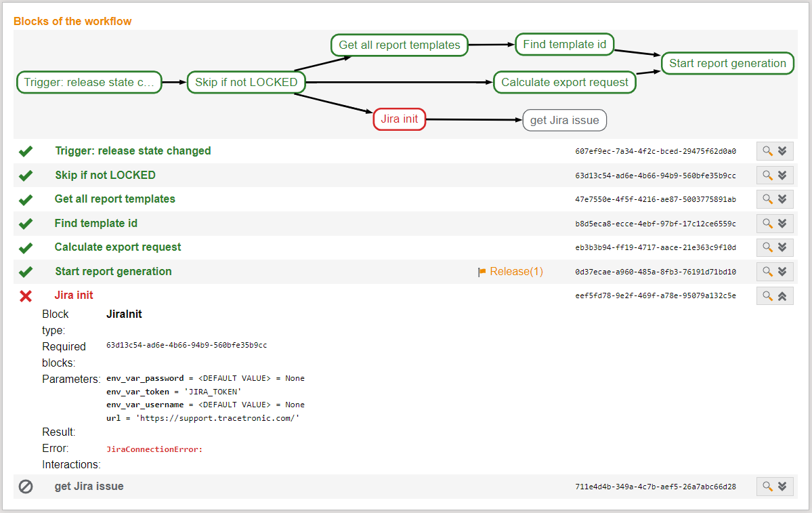Image resolution: width=812 pixels, height=513 pixels.
Task: Expand the get Jira issue row details
Action: [x=783, y=486]
